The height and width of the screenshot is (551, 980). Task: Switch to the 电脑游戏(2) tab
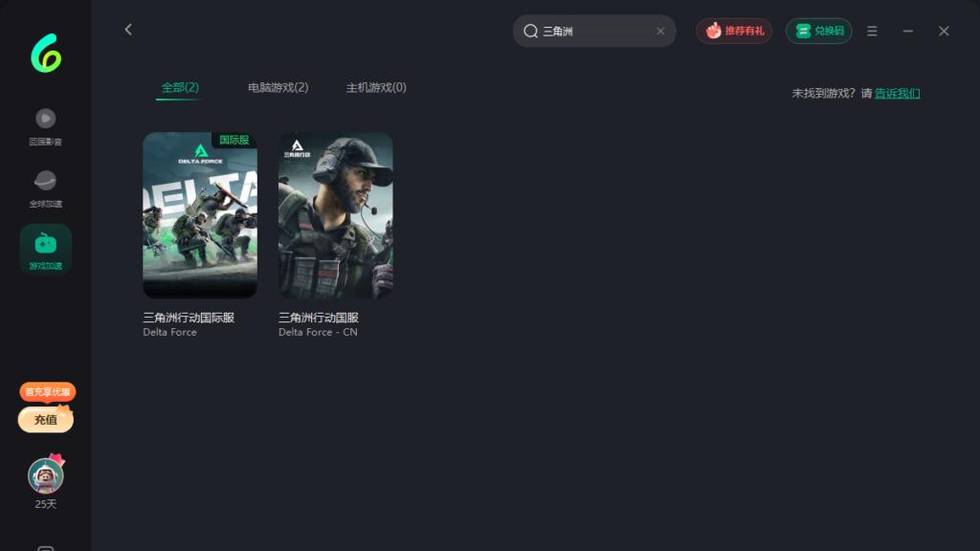[278, 87]
